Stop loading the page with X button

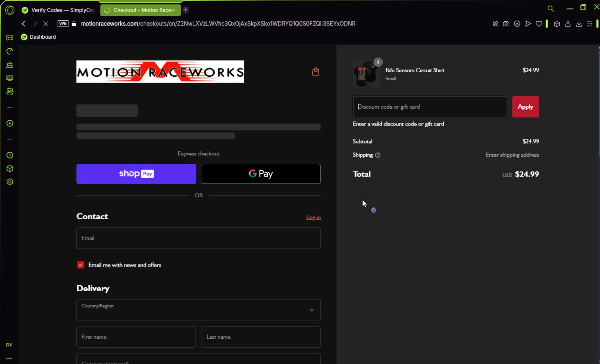pyautogui.click(x=46, y=24)
